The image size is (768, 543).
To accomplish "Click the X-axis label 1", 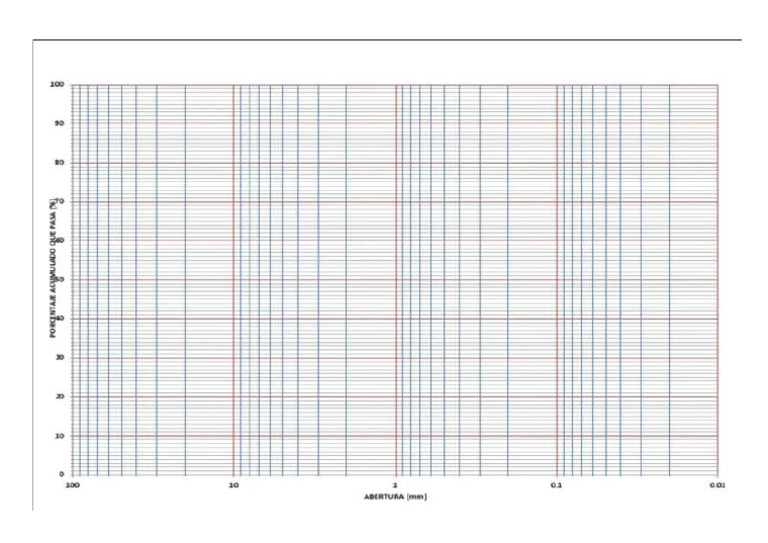I will click(x=395, y=485).
